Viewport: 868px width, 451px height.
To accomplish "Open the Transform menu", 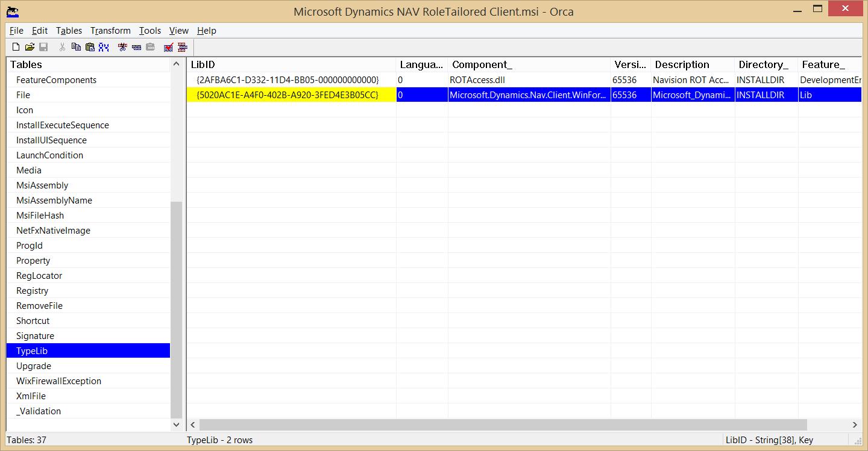I will 110,31.
